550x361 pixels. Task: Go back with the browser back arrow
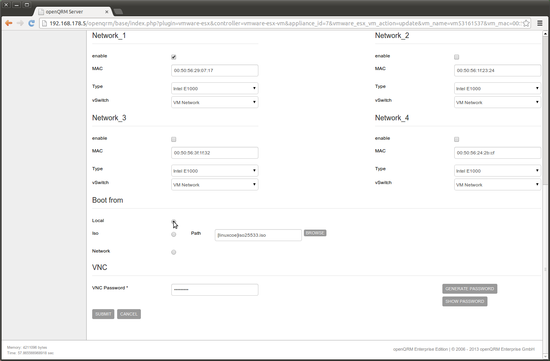[x=9, y=23]
